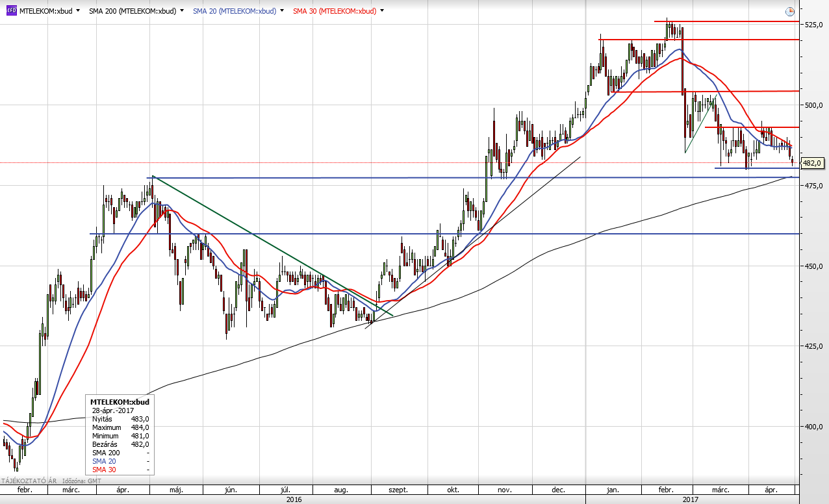Viewport: 829px width, 504px height.
Task: Click the jún. month label on time axis
Action: (x=231, y=490)
